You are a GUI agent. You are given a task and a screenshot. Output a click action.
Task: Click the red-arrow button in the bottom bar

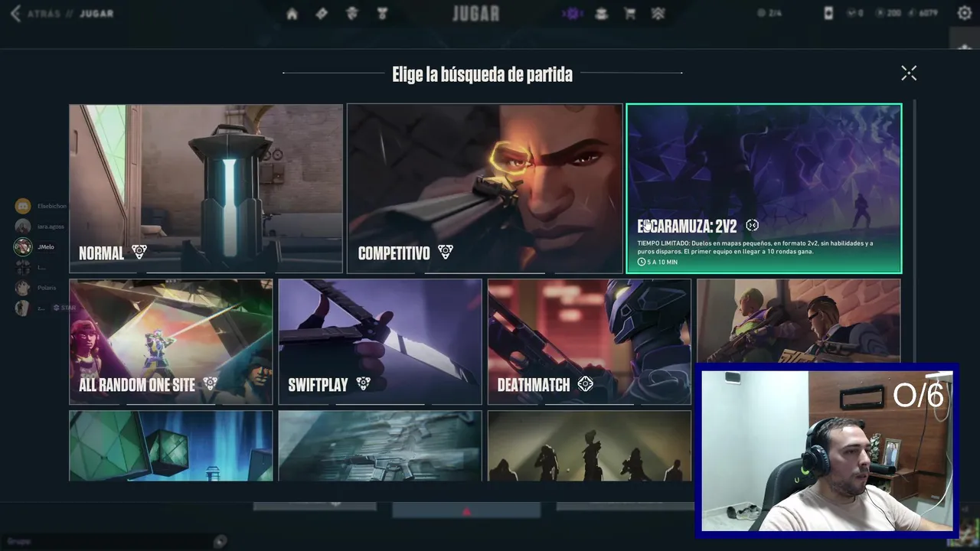[466, 510]
